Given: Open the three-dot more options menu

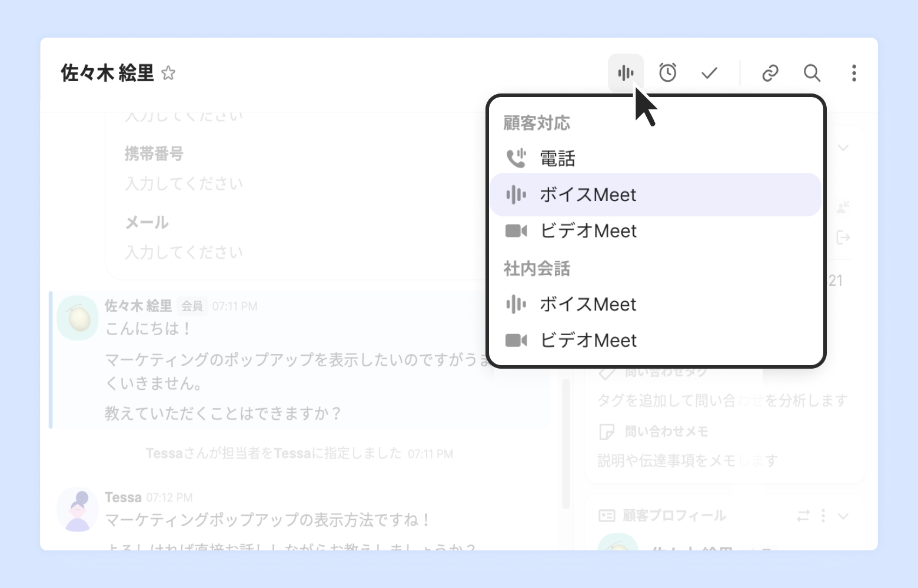Looking at the screenshot, I should pyautogui.click(x=854, y=73).
